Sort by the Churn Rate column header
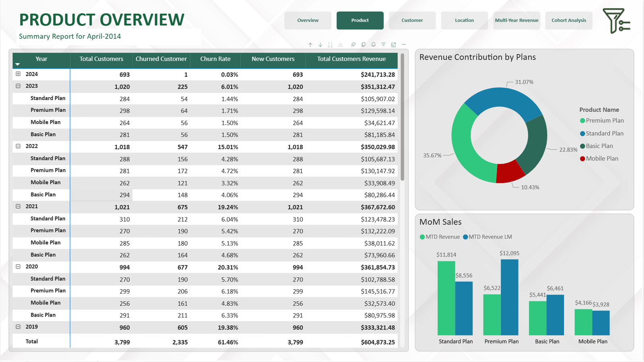Image resolution: width=644 pixels, height=362 pixels. tap(215, 59)
